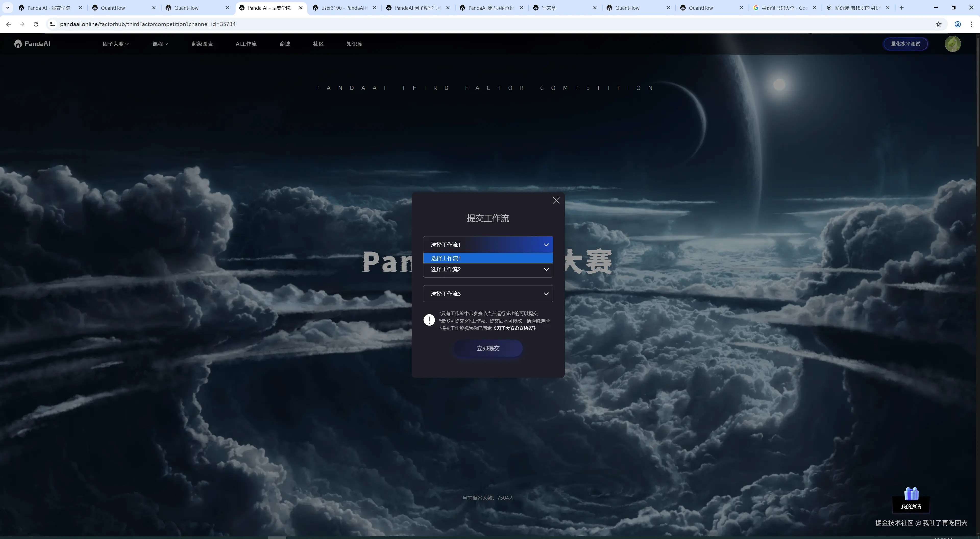Open the 课程 nav menu
Image resolution: width=980 pixels, height=539 pixels.
click(160, 44)
